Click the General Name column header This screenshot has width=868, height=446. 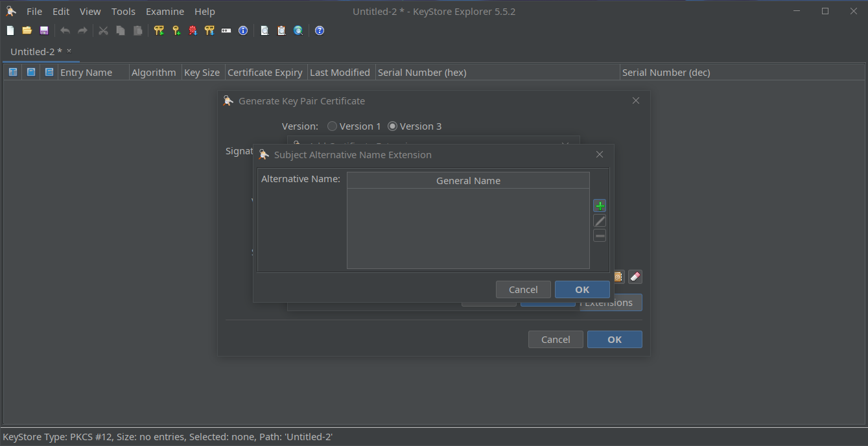pyautogui.click(x=468, y=181)
